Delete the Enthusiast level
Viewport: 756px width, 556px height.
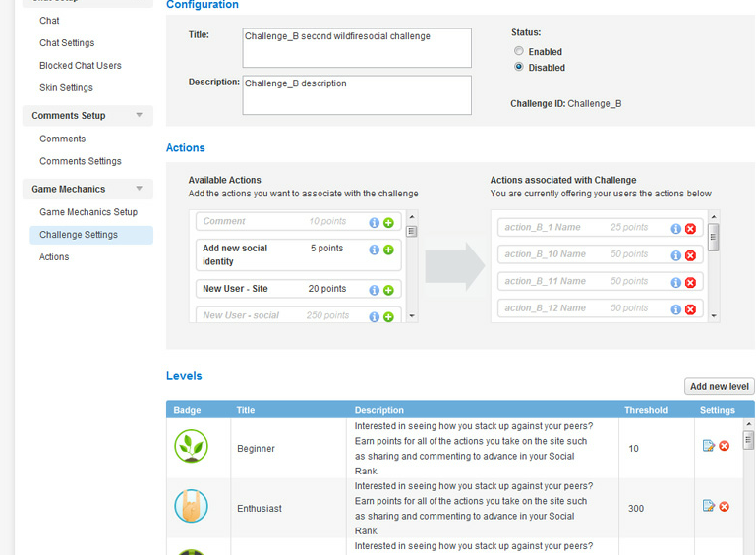[x=725, y=506]
